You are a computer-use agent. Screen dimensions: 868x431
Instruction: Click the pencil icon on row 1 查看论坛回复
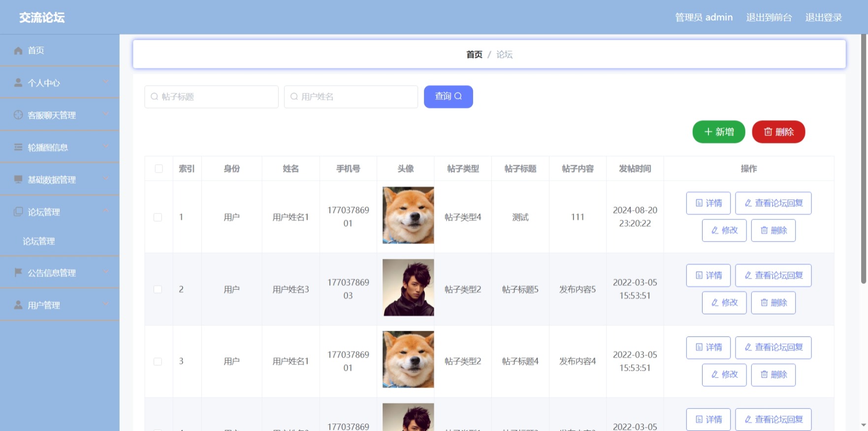748,203
